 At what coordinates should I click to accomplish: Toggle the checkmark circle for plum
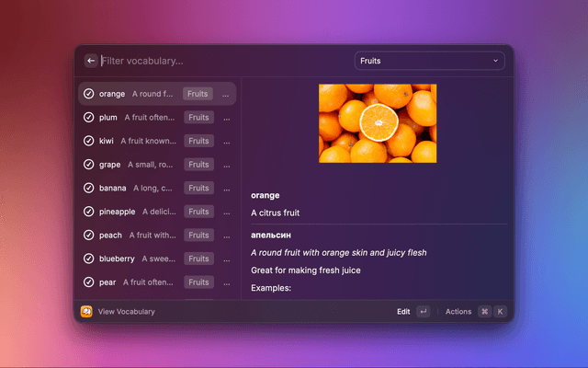[89, 118]
